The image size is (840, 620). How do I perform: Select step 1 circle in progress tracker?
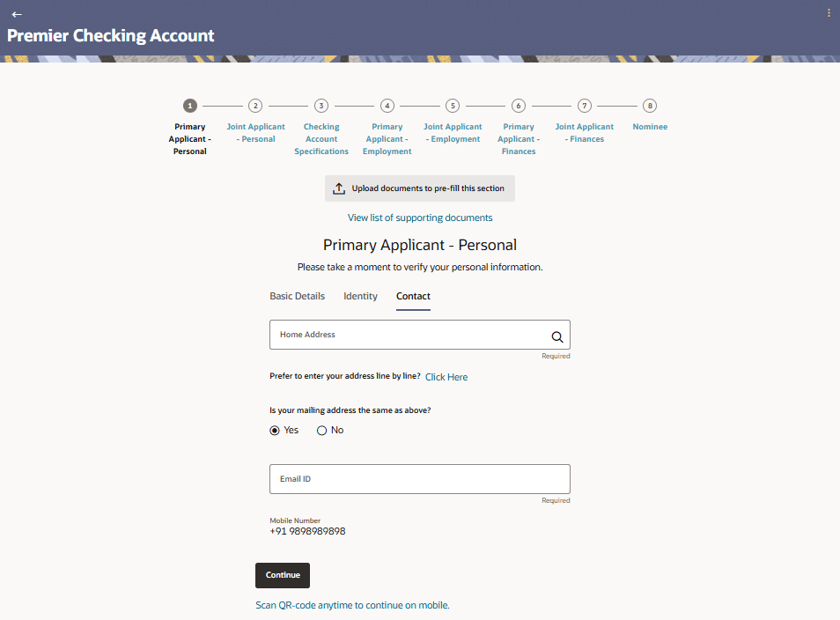(x=189, y=106)
